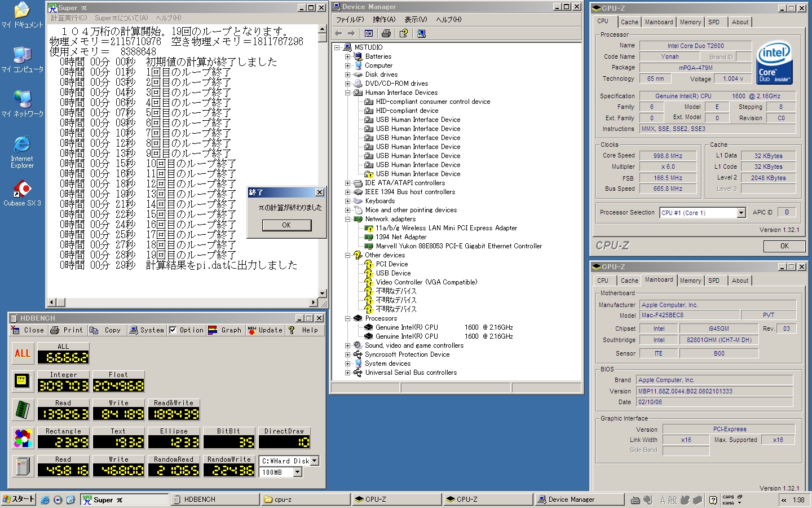Screen dimensions: 812x508
Task: Expand the Batteries node
Action: pos(348,56)
